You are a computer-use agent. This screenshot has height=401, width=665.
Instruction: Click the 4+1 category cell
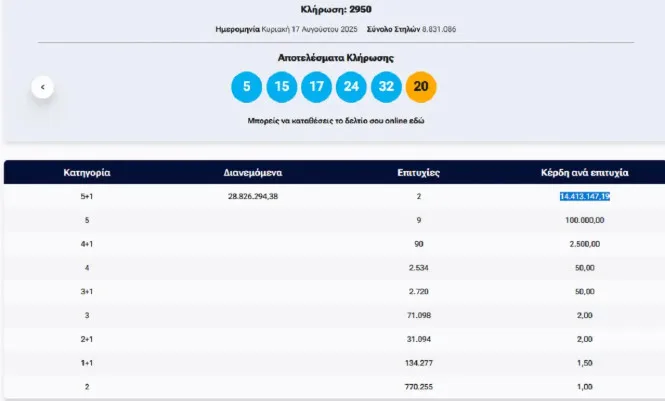pyautogui.click(x=87, y=244)
